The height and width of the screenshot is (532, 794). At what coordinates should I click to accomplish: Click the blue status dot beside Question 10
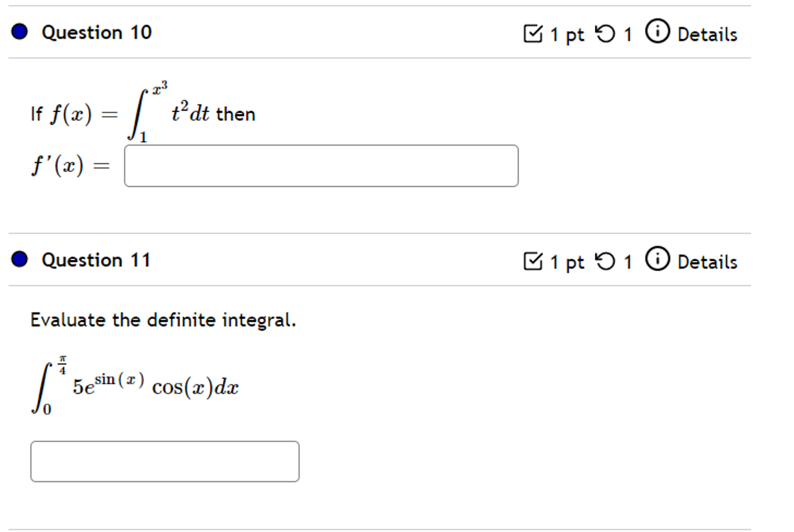click(x=19, y=32)
